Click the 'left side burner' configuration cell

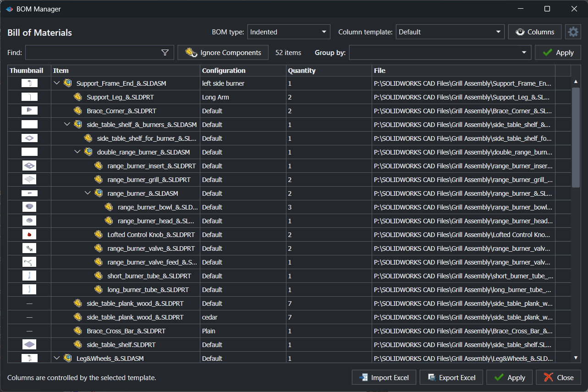(x=243, y=83)
